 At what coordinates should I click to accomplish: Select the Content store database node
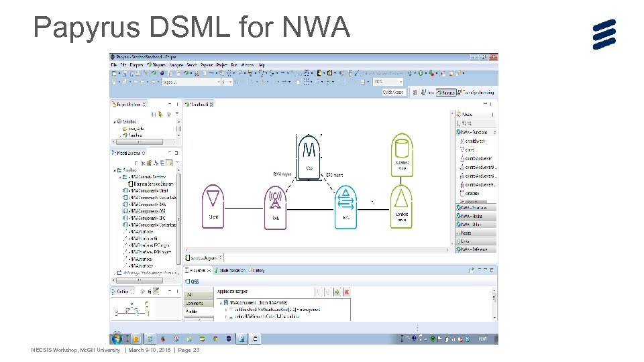pos(402,155)
